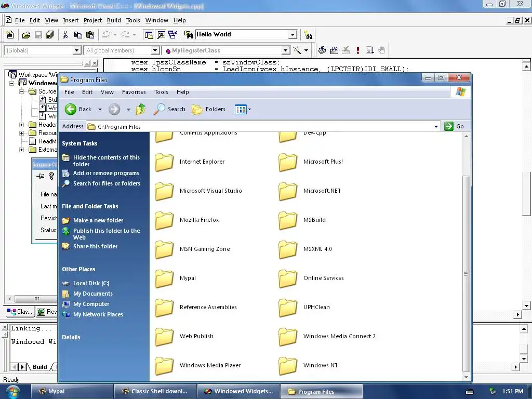Switch to Classic Shell downl... taskbar button
Viewport: 532px width, 399px height.
tap(155, 391)
